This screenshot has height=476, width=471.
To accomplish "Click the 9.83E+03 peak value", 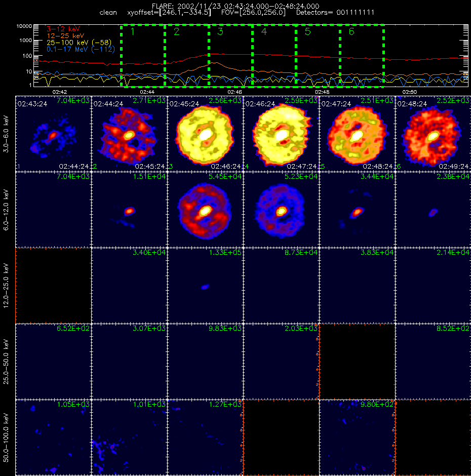I will tap(225, 328).
